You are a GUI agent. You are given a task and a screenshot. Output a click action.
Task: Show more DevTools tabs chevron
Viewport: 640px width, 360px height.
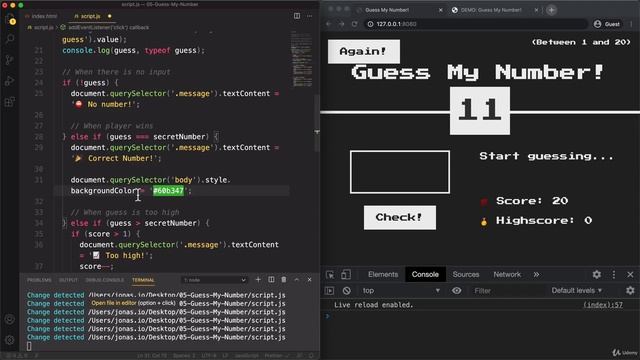[536, 275]
